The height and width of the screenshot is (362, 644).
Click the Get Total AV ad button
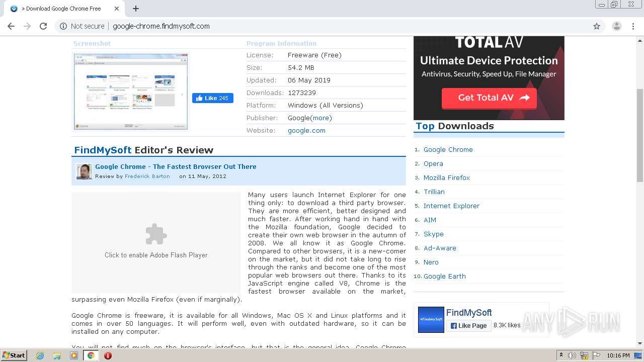coord(489,98)
